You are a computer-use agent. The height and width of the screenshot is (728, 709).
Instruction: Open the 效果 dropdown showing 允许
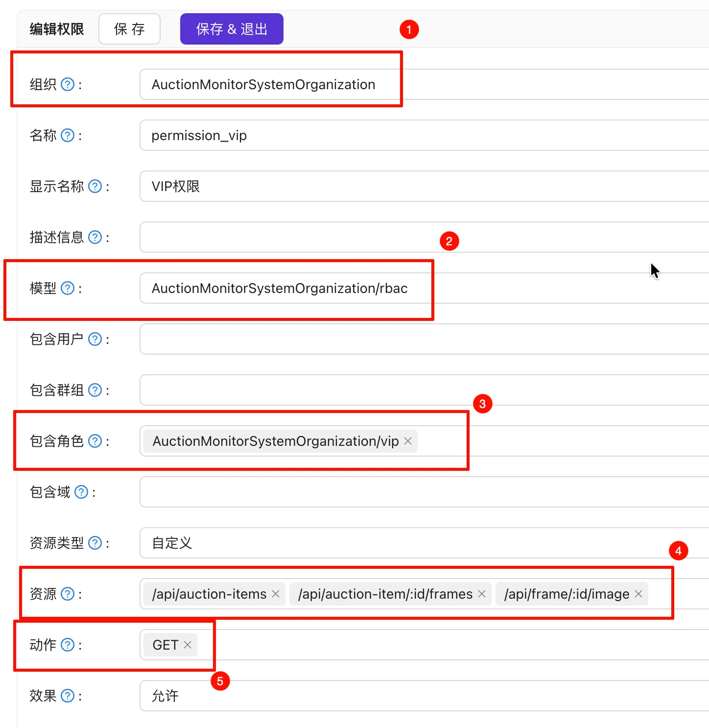(x=421, y=696)
